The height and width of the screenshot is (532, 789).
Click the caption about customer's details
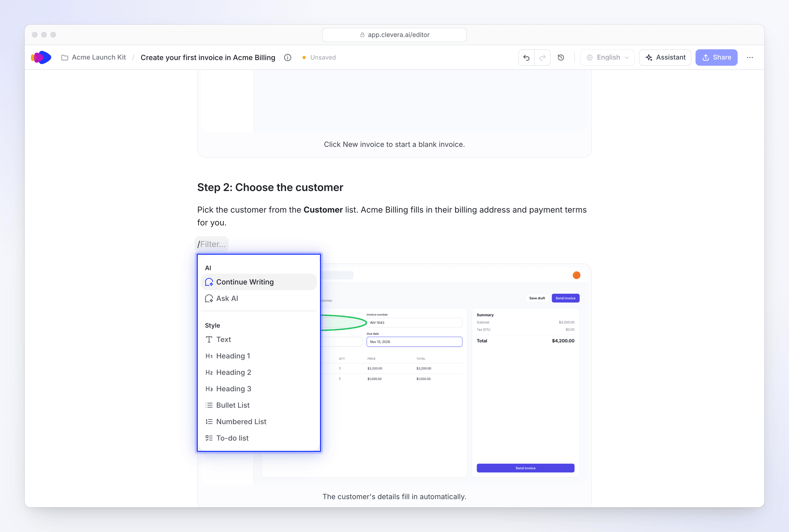394,496
